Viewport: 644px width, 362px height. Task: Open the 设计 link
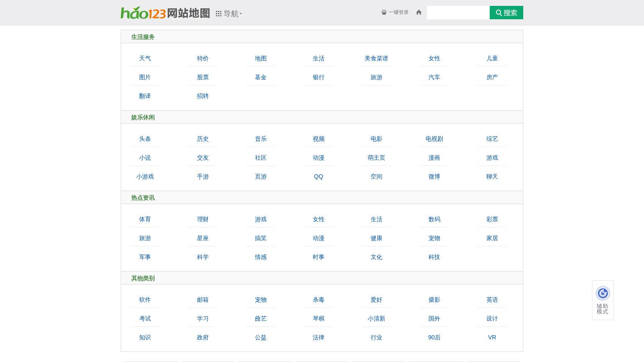(492, 318)
